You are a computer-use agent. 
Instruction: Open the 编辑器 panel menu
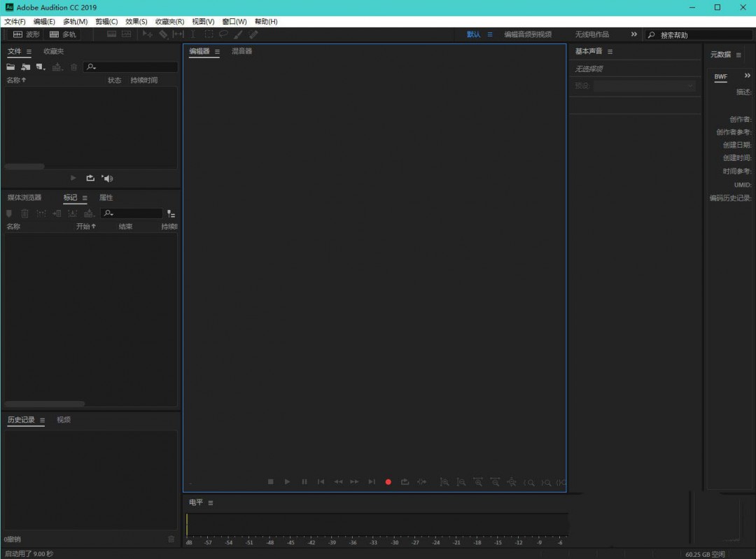tap(217, 52)
